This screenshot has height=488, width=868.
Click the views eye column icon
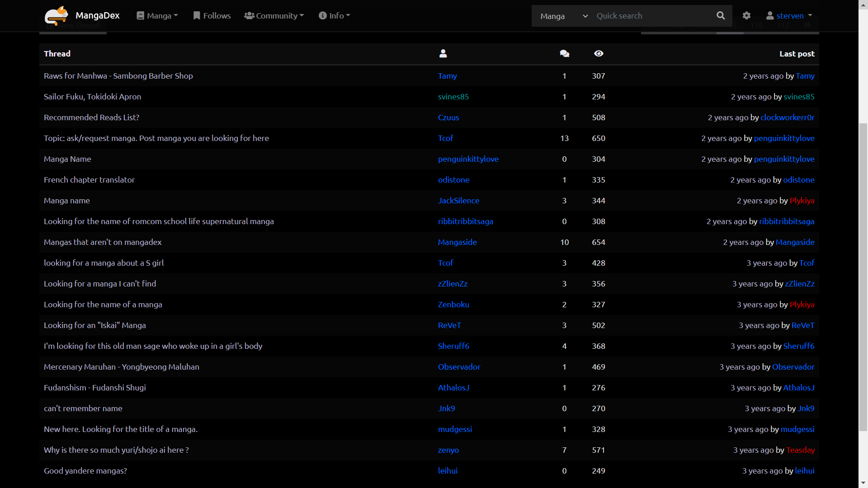click(x=599, y=54)
